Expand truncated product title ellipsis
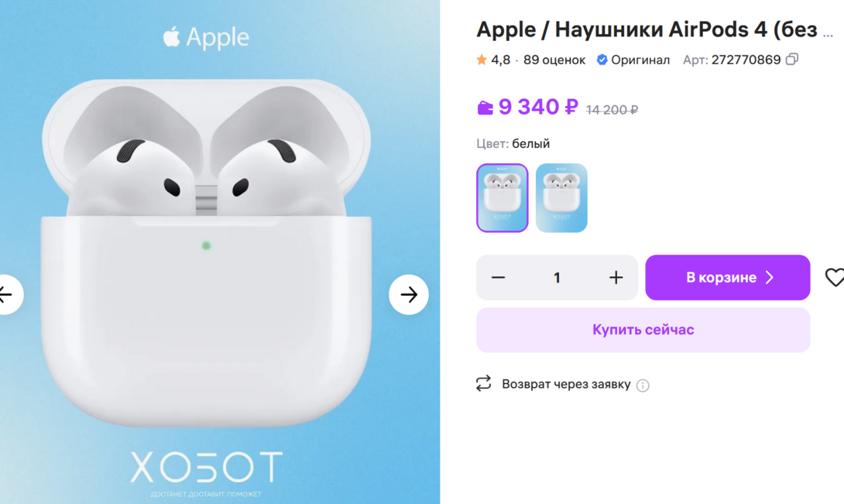The image size is (844, 504). [828, 34]
